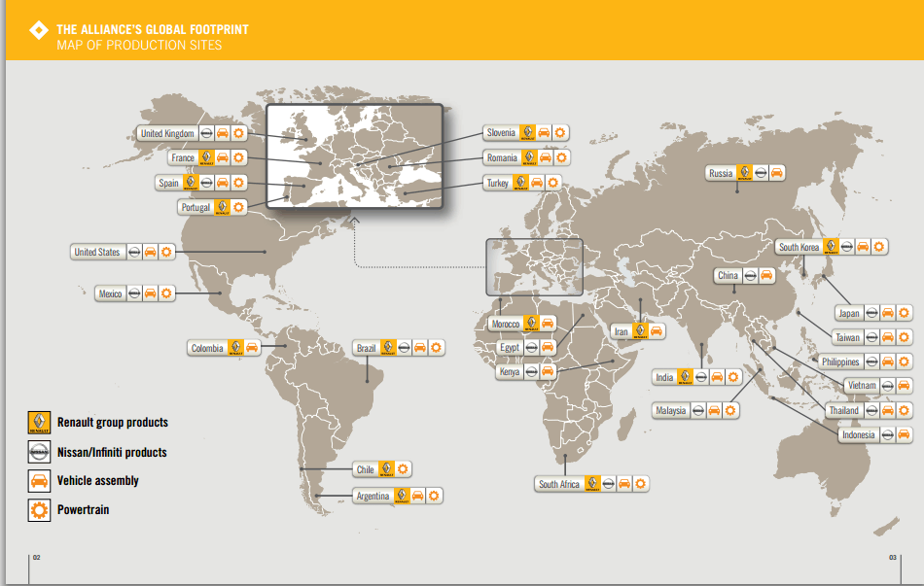The height and width of the screenshot is (586, 924).
Task: Click the powertrain gear on United States label
Action: (166, 252)
